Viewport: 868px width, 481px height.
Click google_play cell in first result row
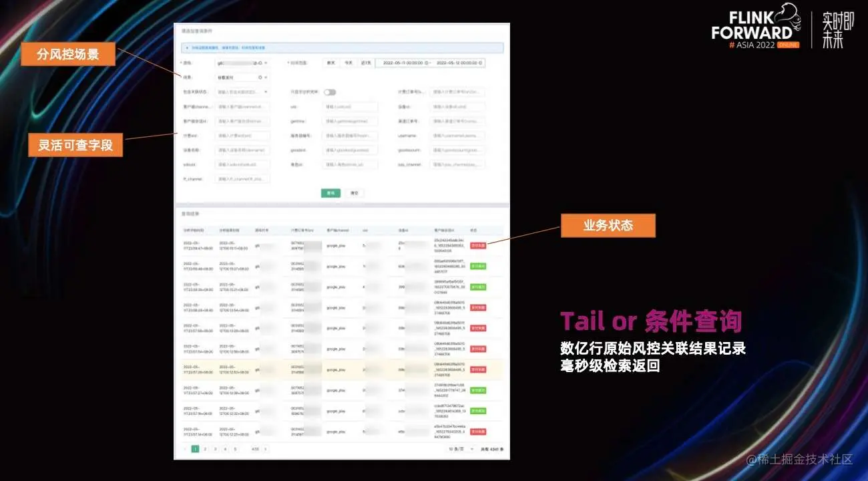[x=336, y=245]
